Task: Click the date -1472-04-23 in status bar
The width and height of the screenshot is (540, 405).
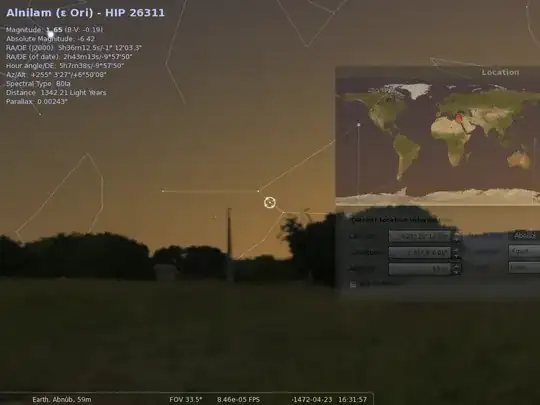Action: tap(312, 399)
